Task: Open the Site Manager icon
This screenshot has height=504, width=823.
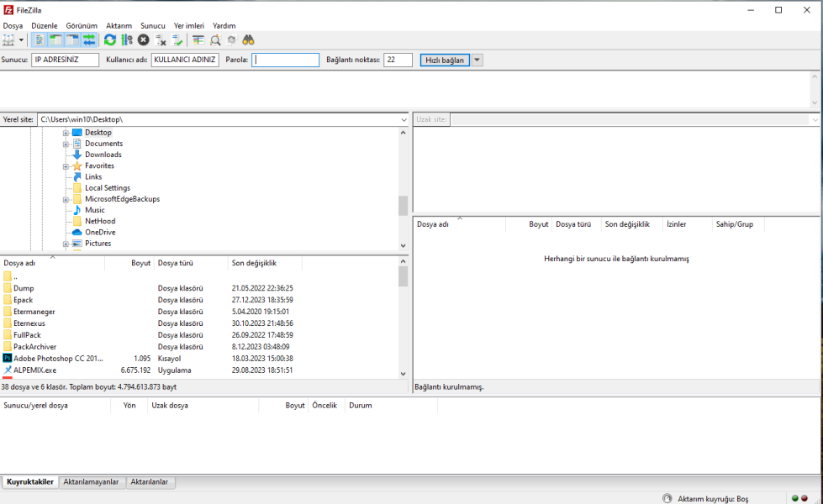Action: (9, 40)
